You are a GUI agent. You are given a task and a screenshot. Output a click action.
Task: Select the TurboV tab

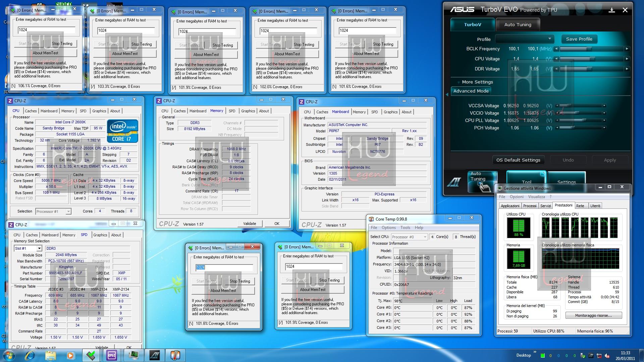(x=473, y=24)
